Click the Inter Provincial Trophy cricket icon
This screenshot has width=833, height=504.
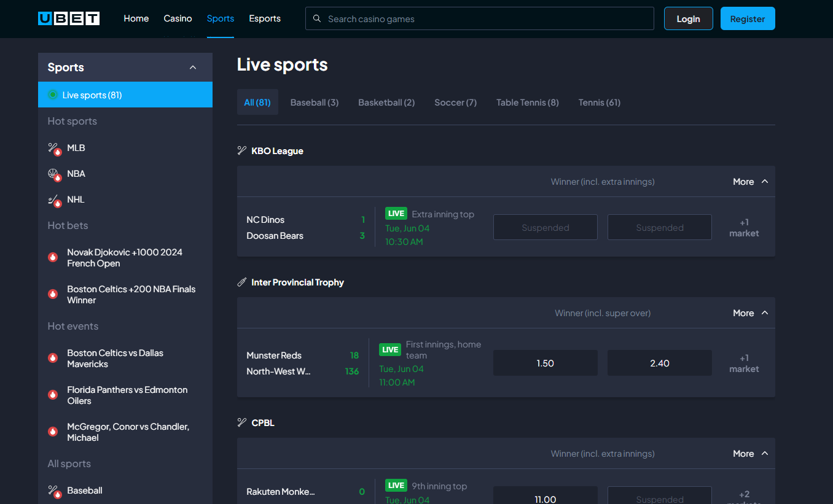242,282
